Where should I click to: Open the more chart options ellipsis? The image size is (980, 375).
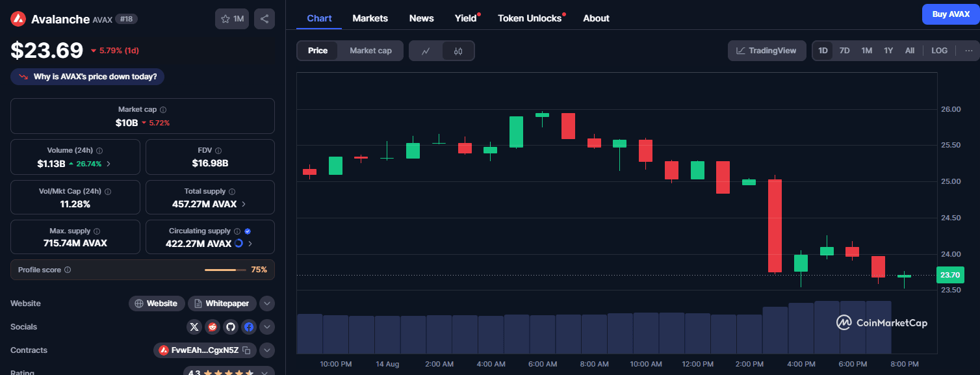point(968,51)
